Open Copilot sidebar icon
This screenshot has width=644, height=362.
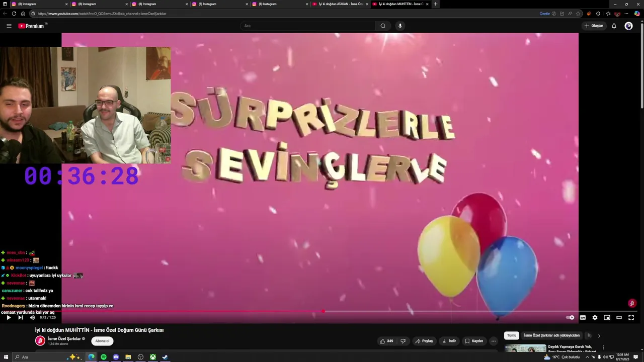(x=637, y=14)
